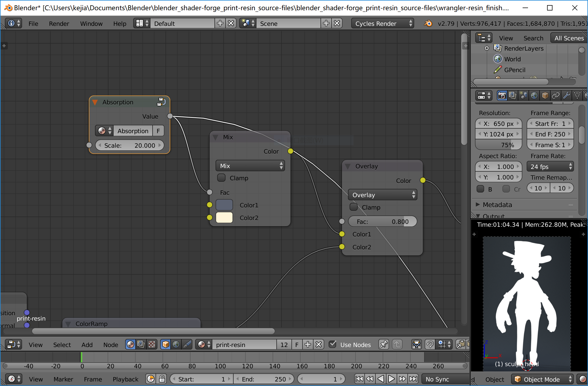Image resolution: width=588 pixels, height=386 pixels.
Task: Uncheck the Use Nodes checkbox
Action: [333, 345]
